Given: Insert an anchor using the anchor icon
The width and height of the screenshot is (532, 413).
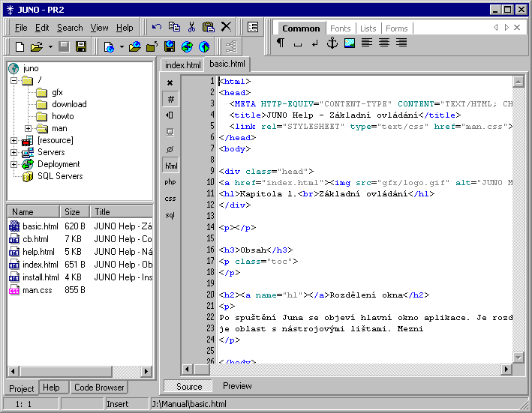Looking at the screenshot, I should 332,43.
